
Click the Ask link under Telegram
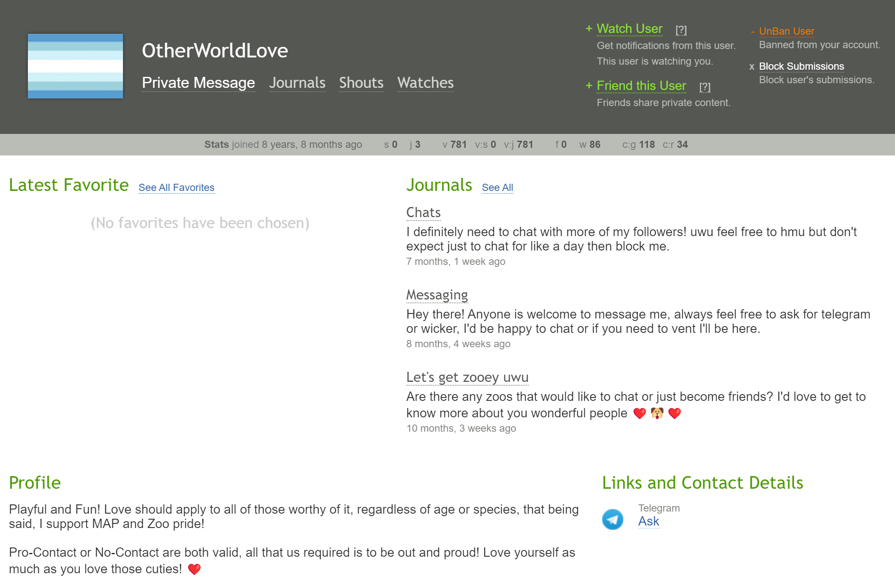[648, 521]
